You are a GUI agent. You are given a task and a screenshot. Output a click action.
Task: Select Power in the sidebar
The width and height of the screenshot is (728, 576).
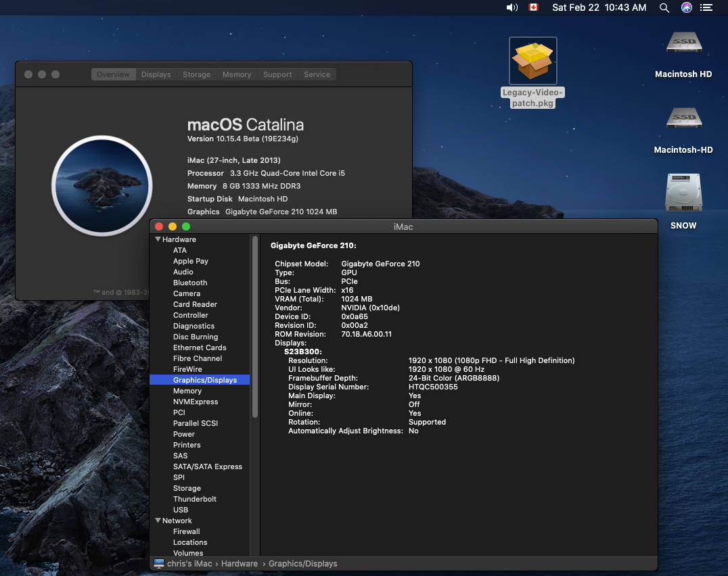tap(184, 434)
